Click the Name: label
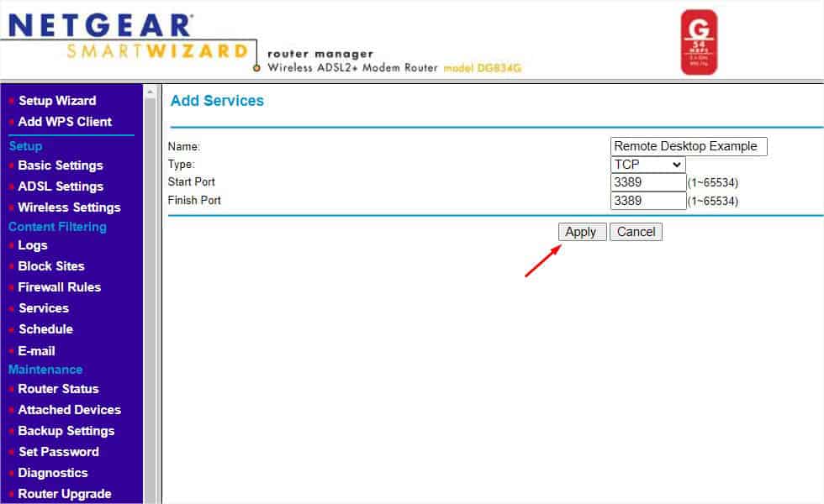 (x=184, y=147)
